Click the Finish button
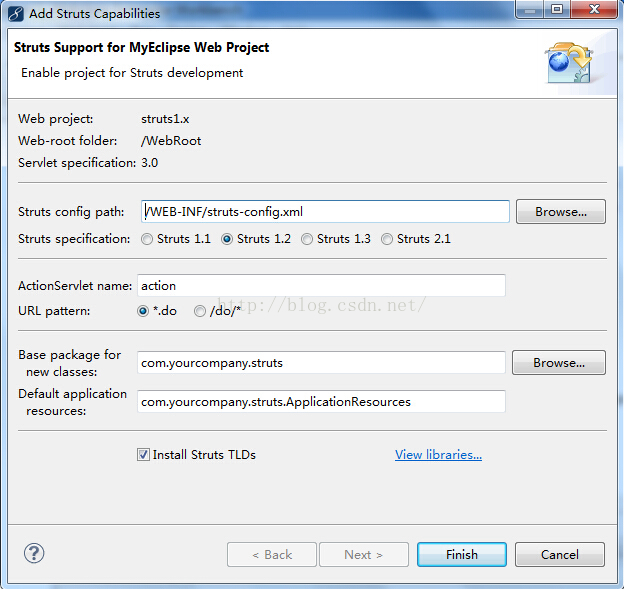This screenshot has width=624, height=589. coord(462,554)
